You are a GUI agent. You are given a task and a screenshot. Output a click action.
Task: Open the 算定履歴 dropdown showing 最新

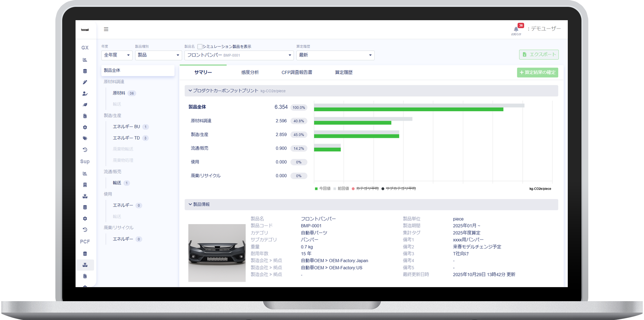(335, 55)
